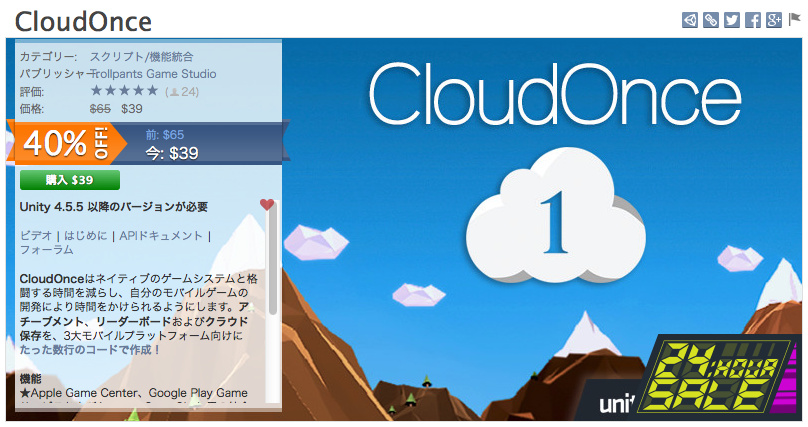Click the 40% OFF sale badge
Screen dimensions: 808x427
coord(67,143)
